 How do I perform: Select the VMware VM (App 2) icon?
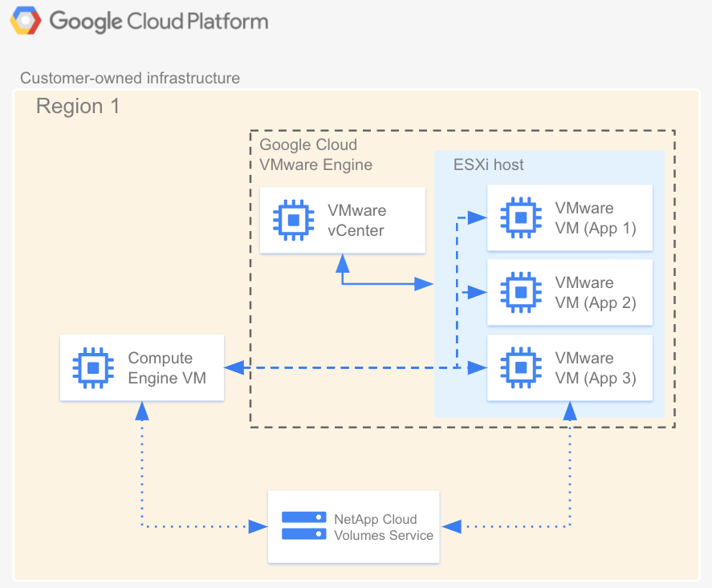click(519, 292)
